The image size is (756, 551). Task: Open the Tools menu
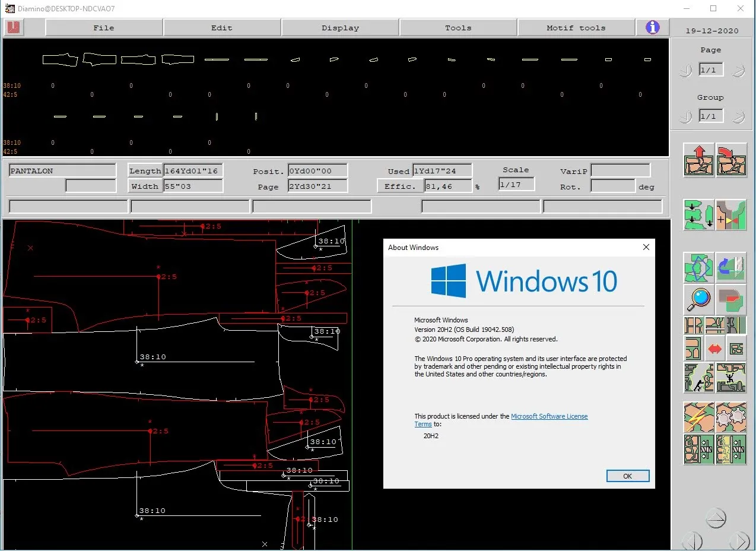tap(458, 28)
